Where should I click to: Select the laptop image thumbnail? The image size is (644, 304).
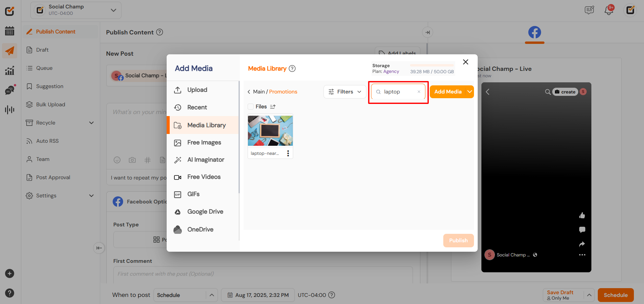(x=270, y=131)
